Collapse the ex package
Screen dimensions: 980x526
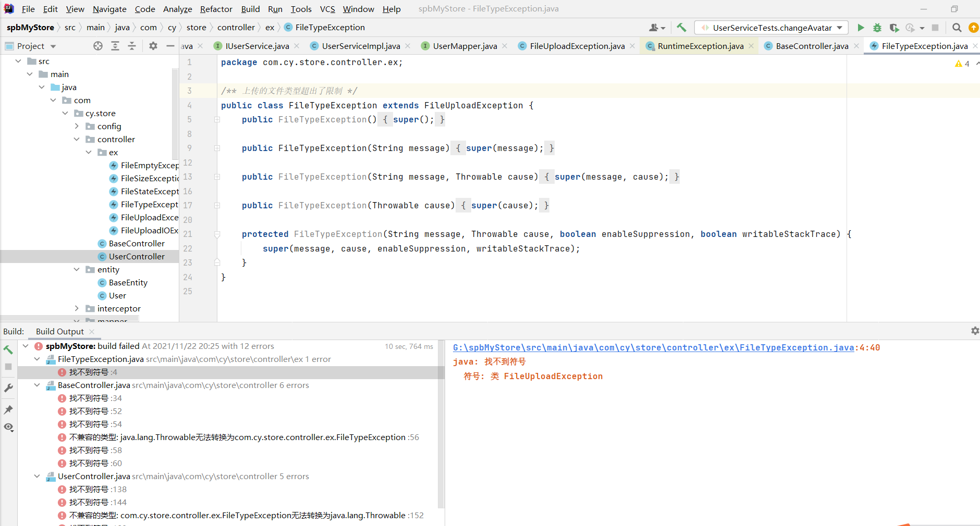(x=89, y=152)
